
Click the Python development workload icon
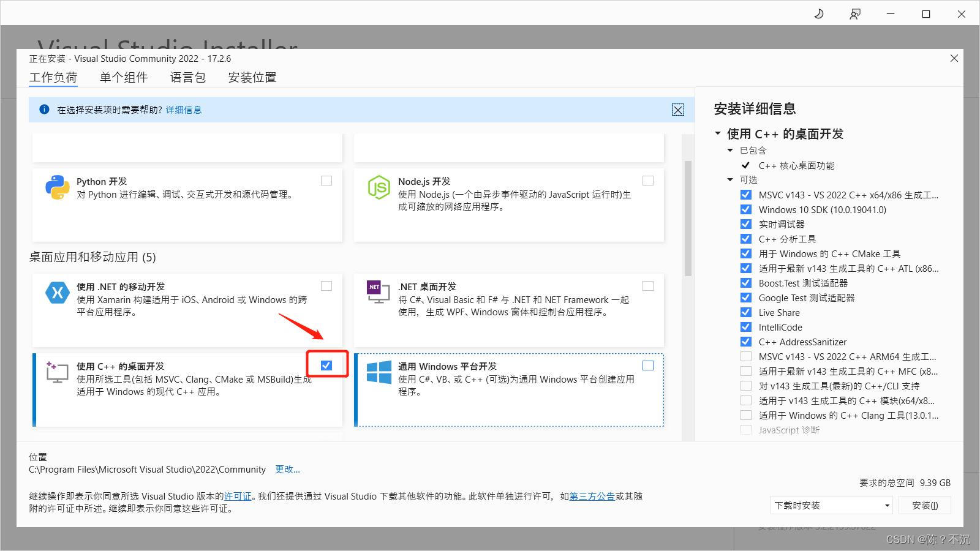(x=57, y=187)
